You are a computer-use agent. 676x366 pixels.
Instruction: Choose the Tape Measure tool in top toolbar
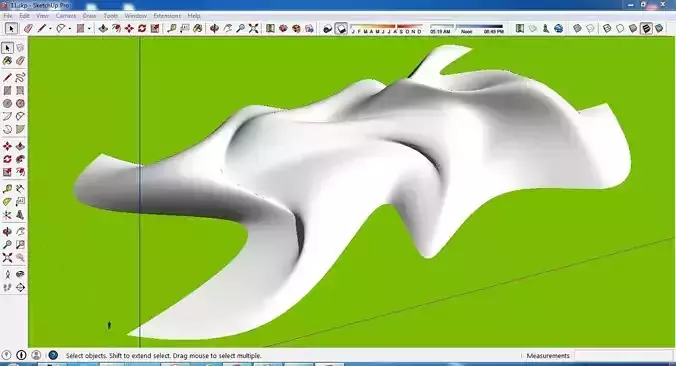point(172,28)
